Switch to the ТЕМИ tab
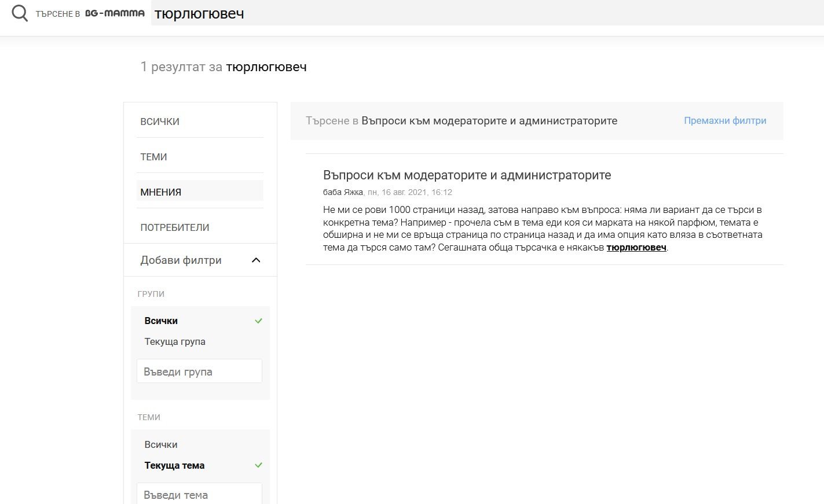Image resolution: width=824 pixels, height=504 pixels. (x=153, y=157)
